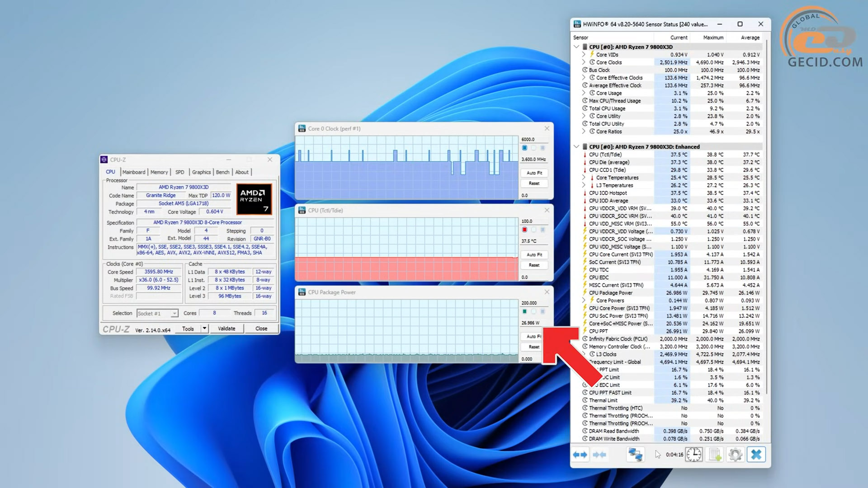Close the CPU Package Power graph window
Image resolution: width=868 pixels, height=488 pixels.
[x=547, y=292]
